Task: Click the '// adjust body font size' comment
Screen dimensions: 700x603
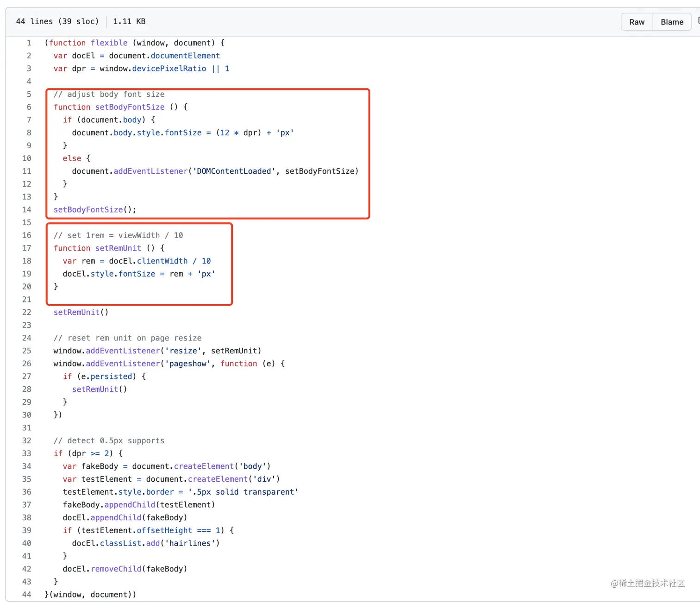Action: (109, 94)
